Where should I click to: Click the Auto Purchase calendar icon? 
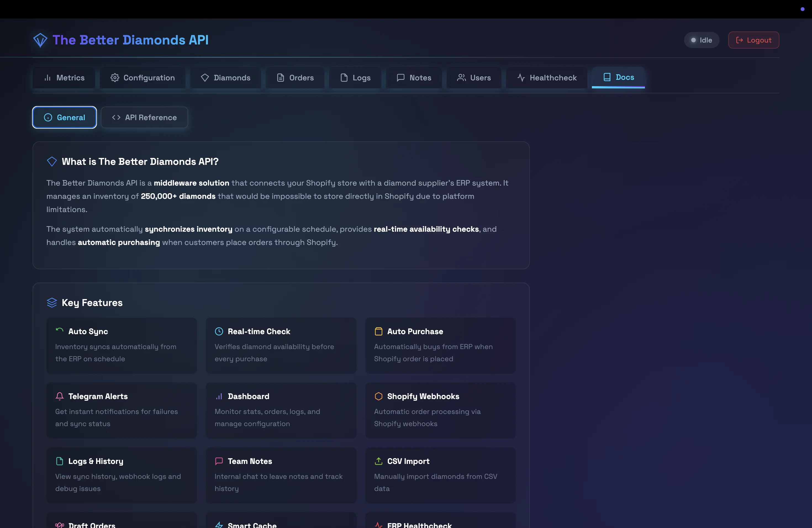[378, 331]
